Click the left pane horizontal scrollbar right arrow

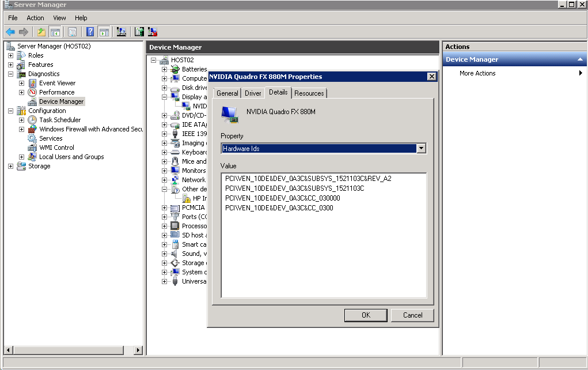coord(138,350)
